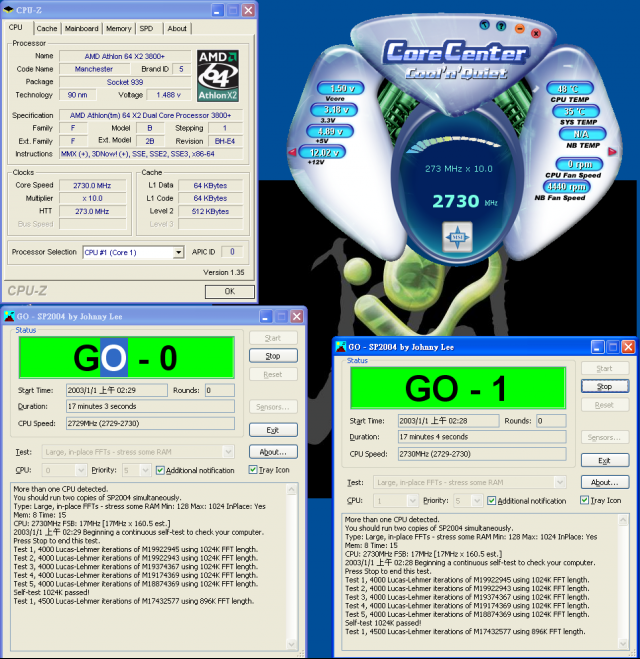Minimize the GO - 1 SP2004 window

click(x=597, y=347)
